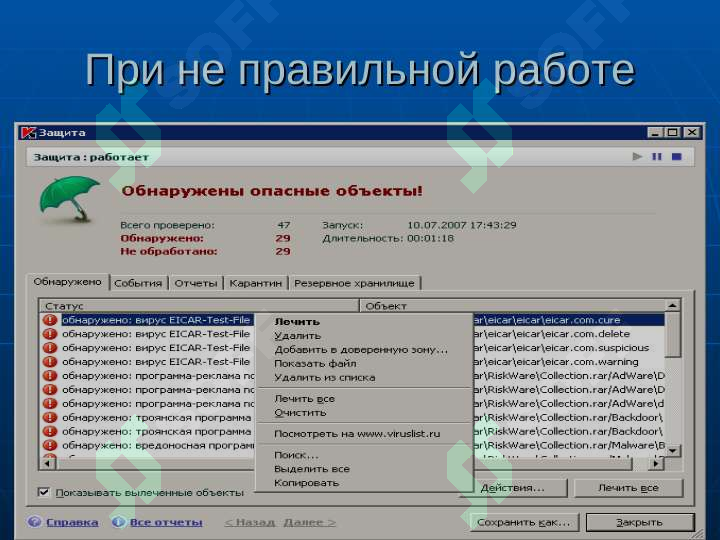Image resolution: width=720 pixels, height=540 pixels.
Task: Switch to the Обнаружено tab
Action: pyautogui.click(x=68, y=282)
